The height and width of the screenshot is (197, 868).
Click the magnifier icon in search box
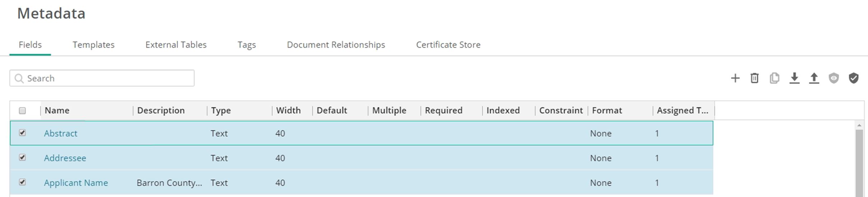(19, 78)
